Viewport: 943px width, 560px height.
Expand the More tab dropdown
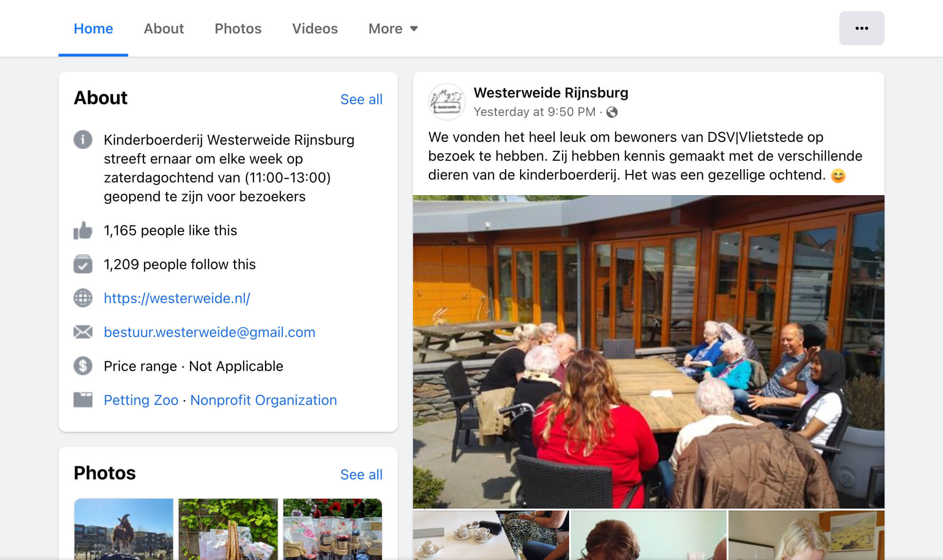click(393, 29)
